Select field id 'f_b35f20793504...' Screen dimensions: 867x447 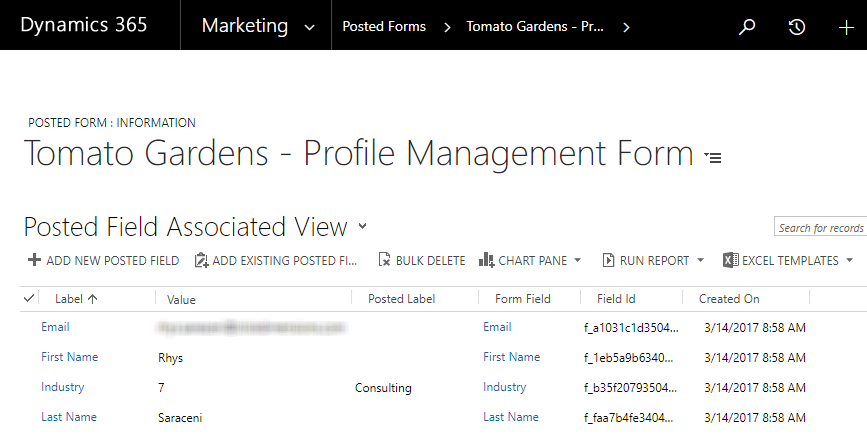click(630, 387)
